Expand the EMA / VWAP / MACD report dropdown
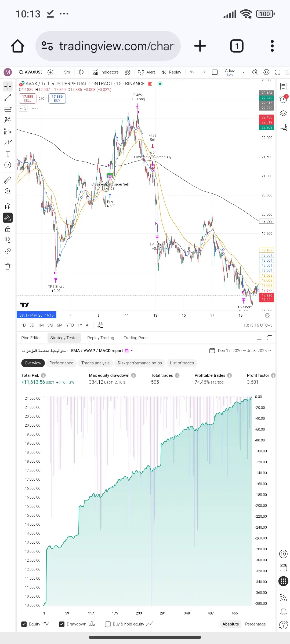Viewport: 290px width, 644px height. point(132,351)
